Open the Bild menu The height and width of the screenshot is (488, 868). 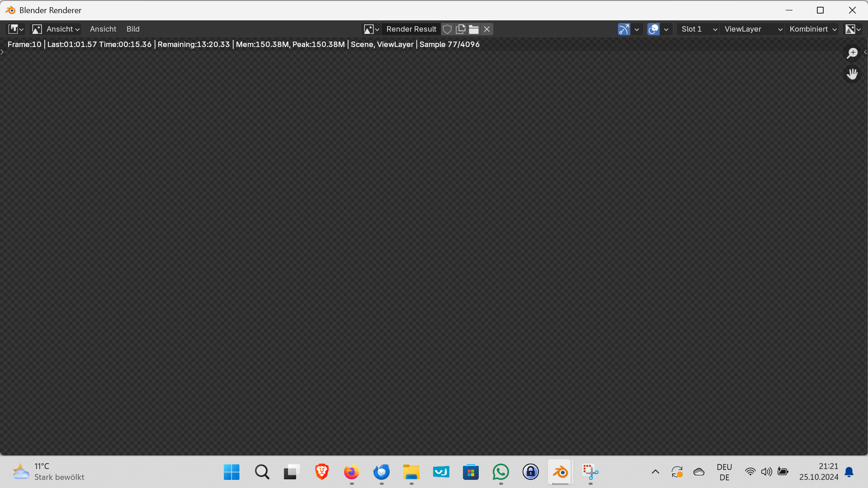point(133,29)
